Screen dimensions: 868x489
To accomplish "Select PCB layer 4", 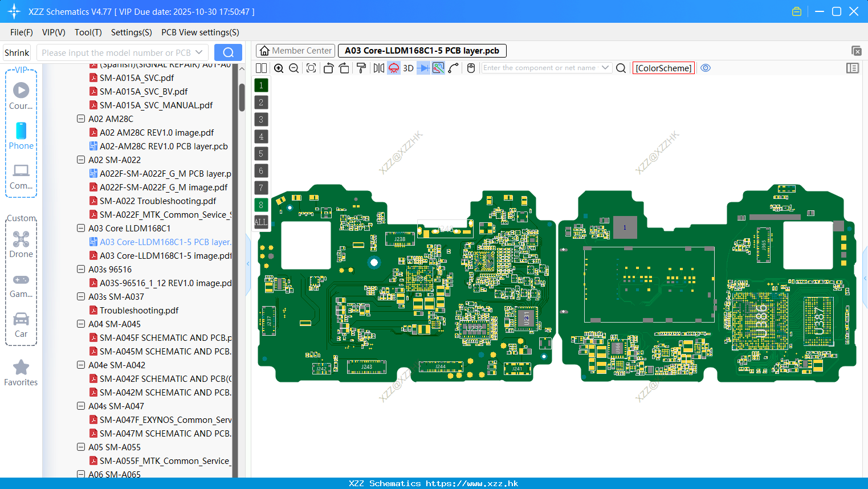I will click(x=261, y=137).
